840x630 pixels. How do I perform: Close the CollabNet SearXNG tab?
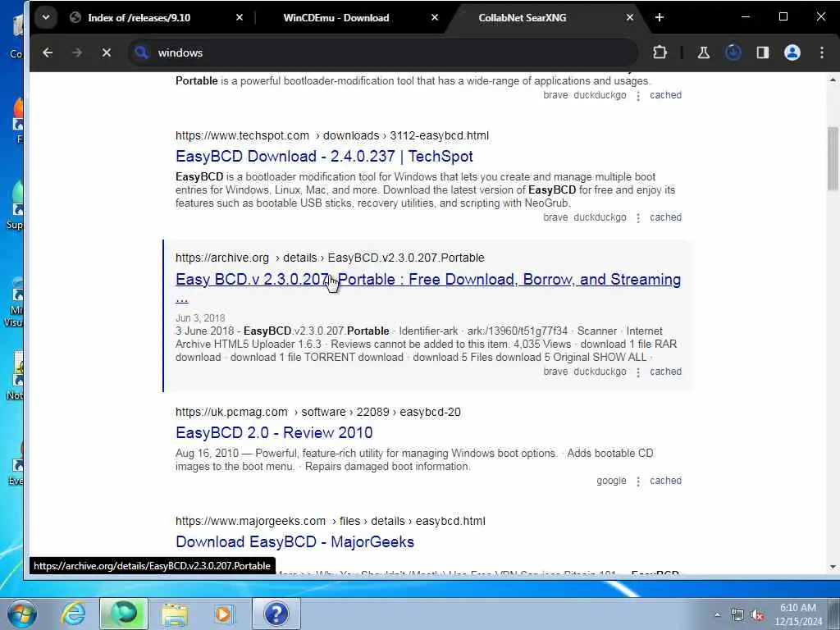(x=629, y=18)
